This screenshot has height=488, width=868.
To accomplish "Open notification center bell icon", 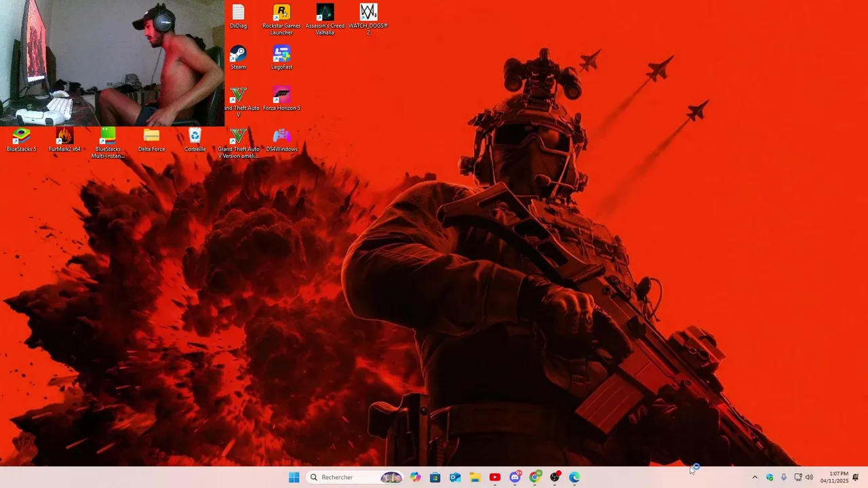I will 856,477.
